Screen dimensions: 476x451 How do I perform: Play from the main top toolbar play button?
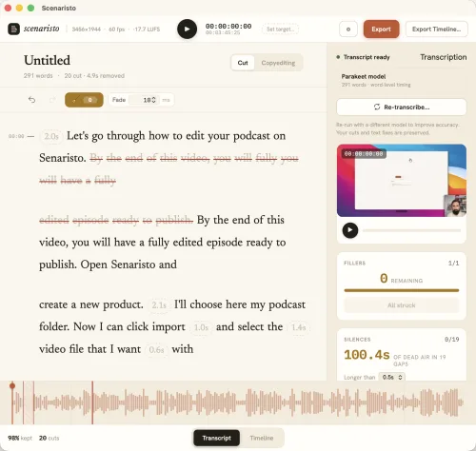tap(187, 29)
